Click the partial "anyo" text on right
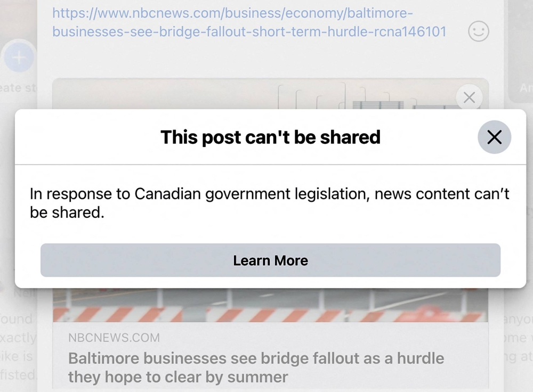533x392 pixels. [518, 320]
